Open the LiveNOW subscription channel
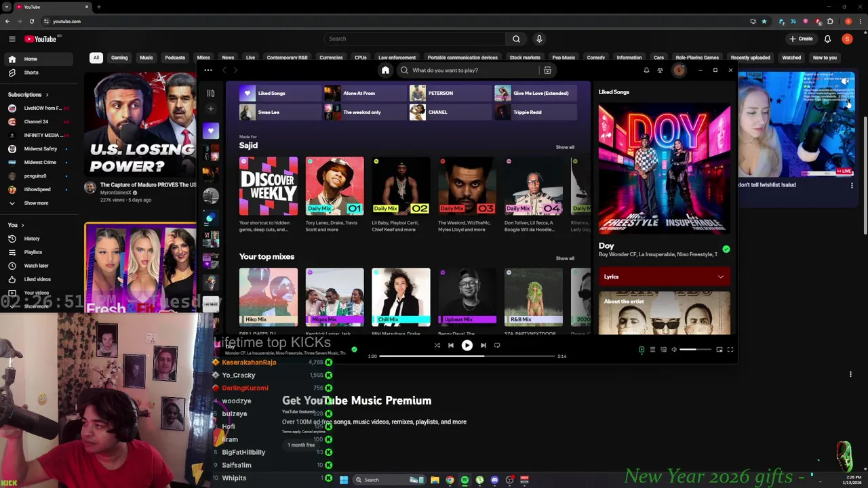868x488 pixels. click(x=37, y=108)
